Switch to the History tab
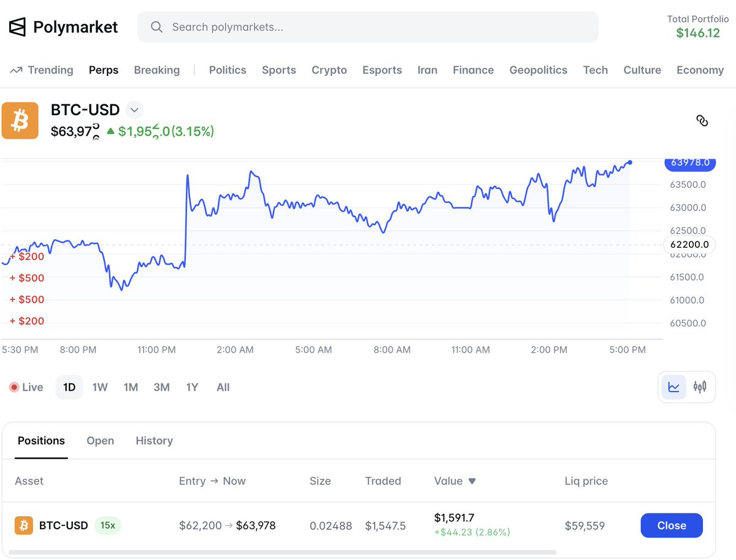Screen dimensions: 736x560 click(154, 440)
